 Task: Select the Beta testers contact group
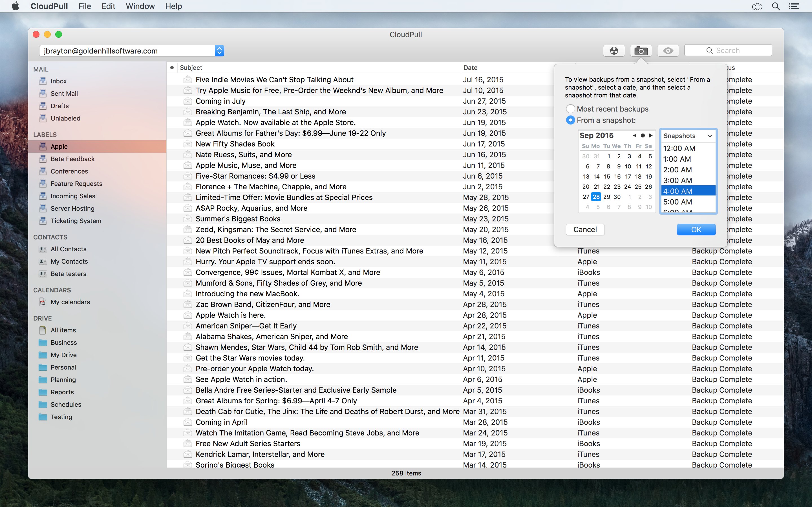[68, 274]
